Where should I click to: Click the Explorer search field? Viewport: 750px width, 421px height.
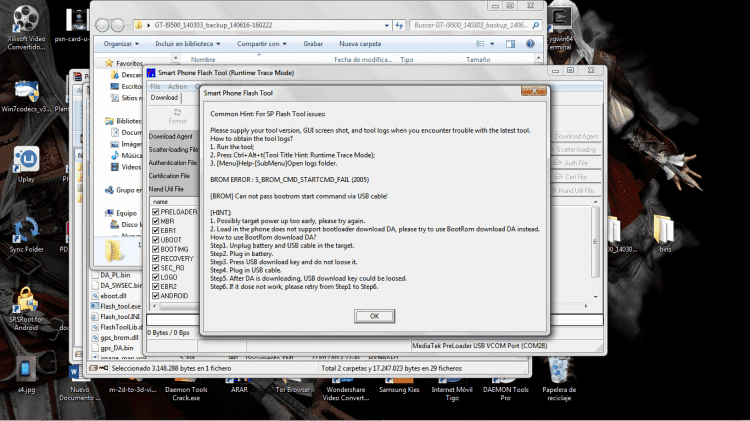(x=476, y=25)
